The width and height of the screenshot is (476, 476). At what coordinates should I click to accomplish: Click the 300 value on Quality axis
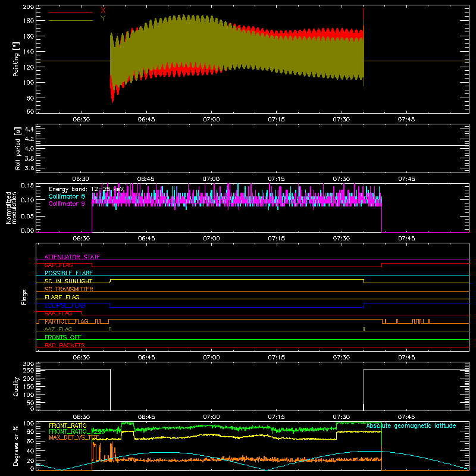(x=28, y=364)
